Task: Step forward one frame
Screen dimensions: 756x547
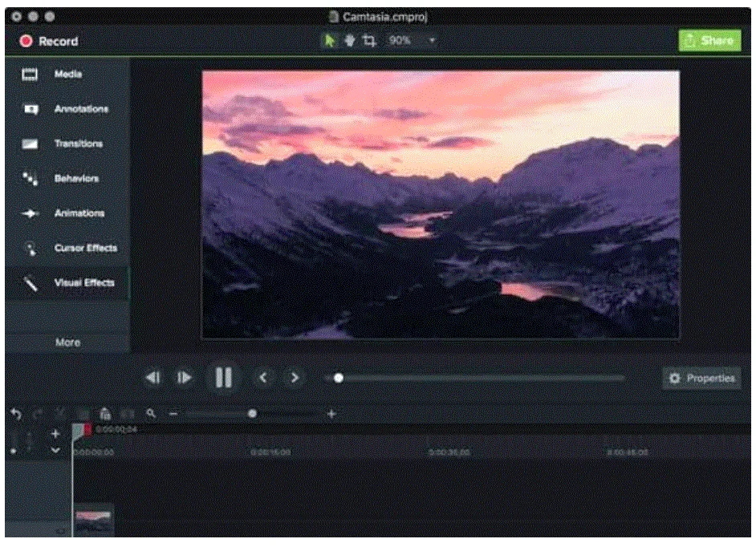Action: (x=184, y=378)
